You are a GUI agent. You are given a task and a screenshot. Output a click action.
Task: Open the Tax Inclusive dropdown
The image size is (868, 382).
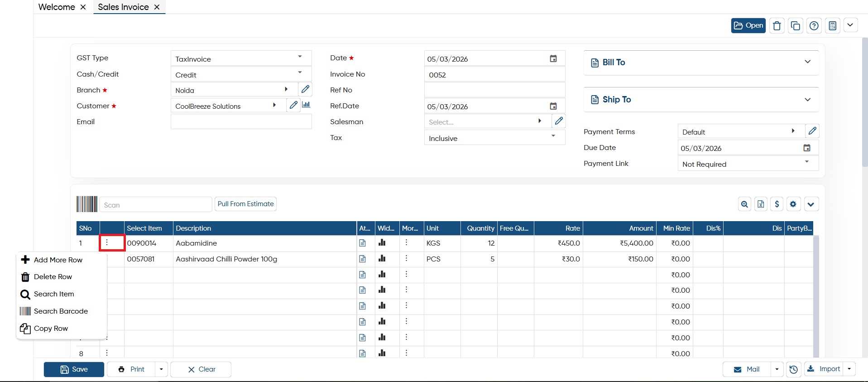point(495,138)
